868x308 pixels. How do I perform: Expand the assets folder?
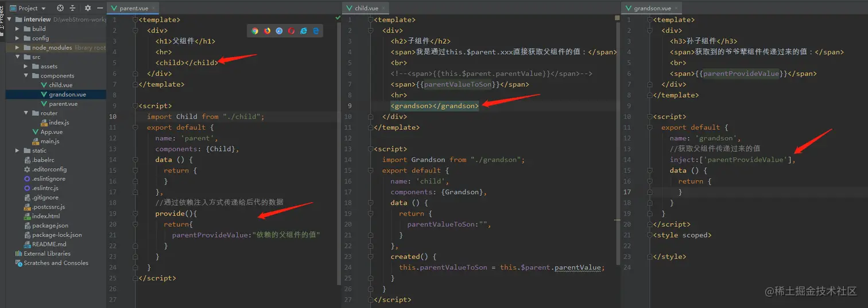tap(26, 67)
